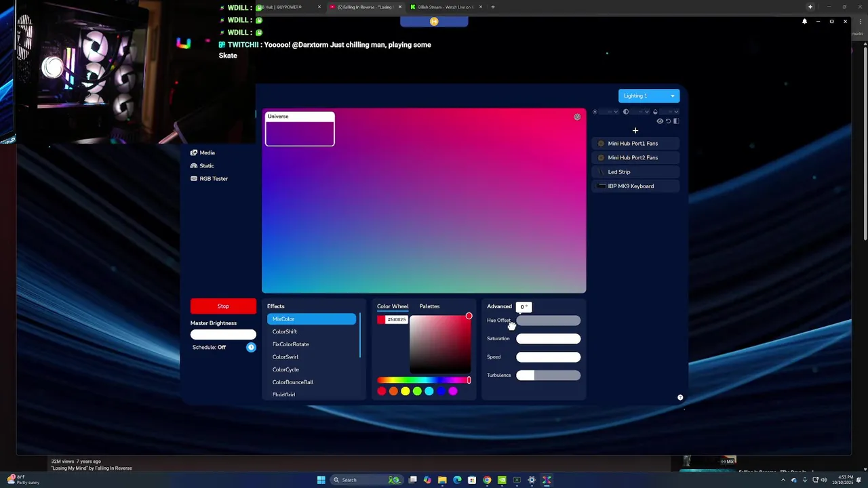The image size is (868, 488).
Task: Pick the orange preset swatch
Action: 393,391
